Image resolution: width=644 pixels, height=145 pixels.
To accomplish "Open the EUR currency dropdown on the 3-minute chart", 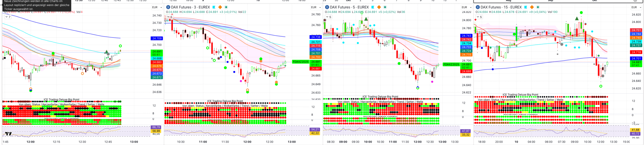I will click(316, 7).
